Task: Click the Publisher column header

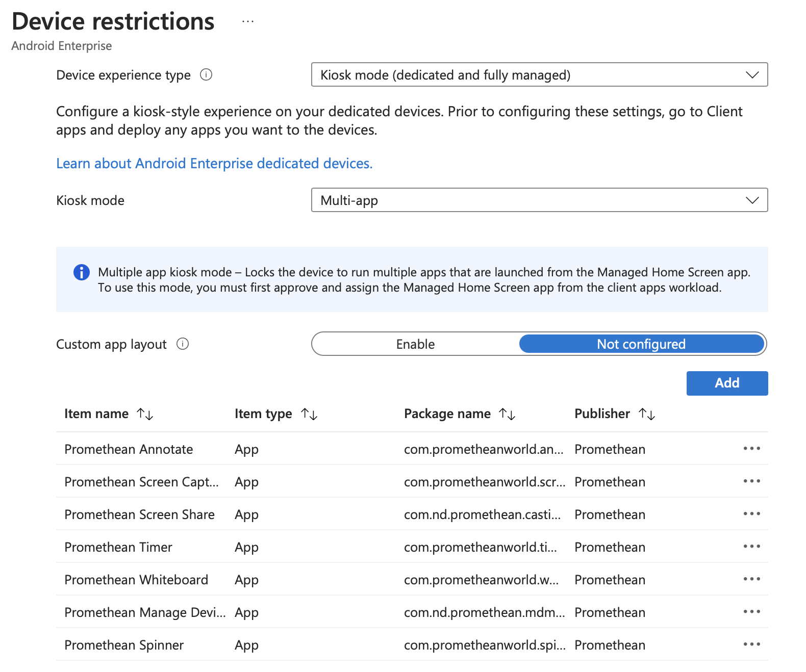Action: point(602,413)
